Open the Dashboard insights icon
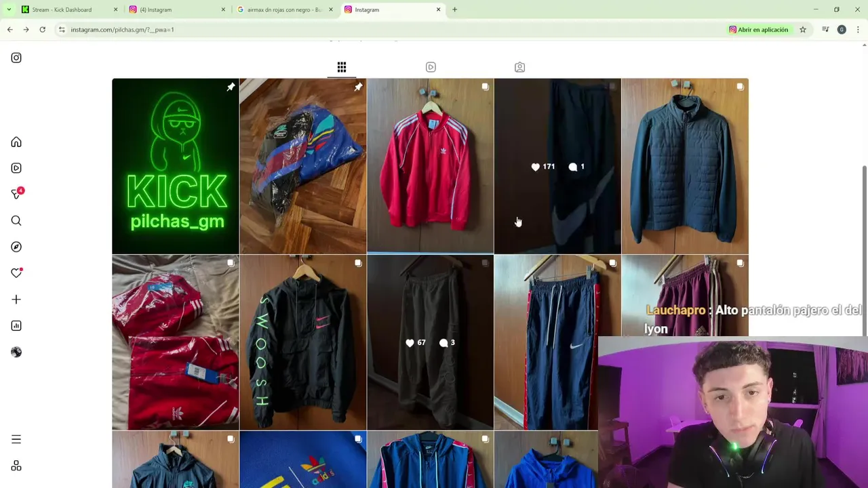868x488 pixels. point(16,326)
